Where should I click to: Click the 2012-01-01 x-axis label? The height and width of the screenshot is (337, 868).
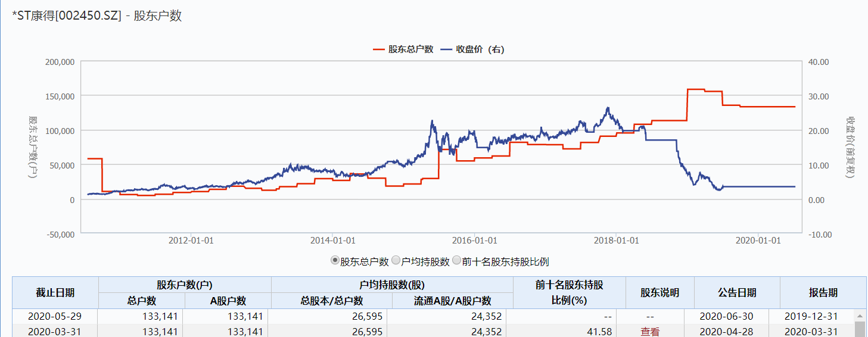click(x=191, y=240)
